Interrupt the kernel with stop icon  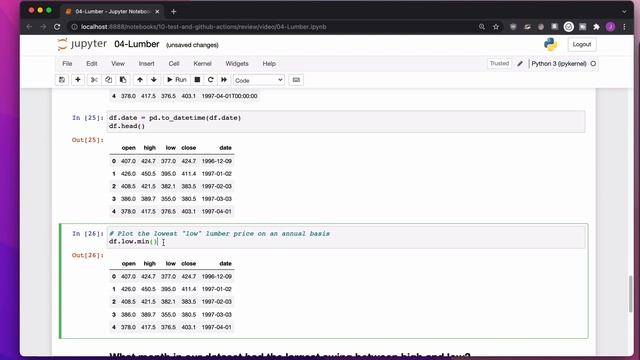tap(197, 80)
